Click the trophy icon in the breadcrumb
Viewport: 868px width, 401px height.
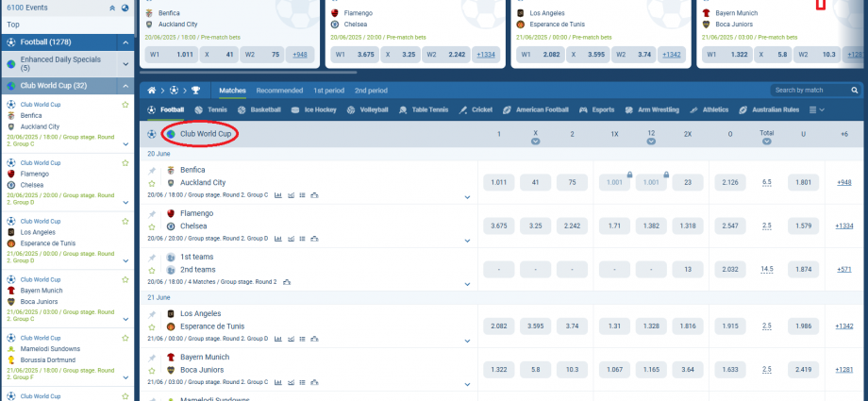click(195, 91)
